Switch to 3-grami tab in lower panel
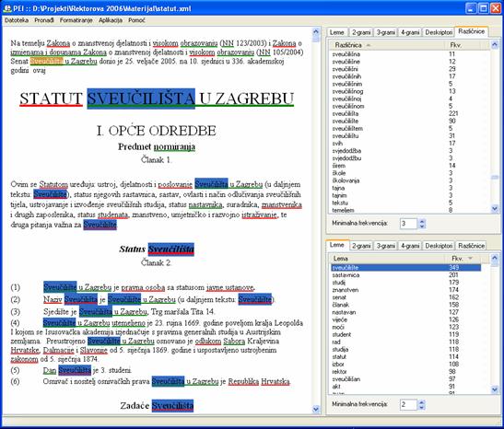This screenshot has width=504, height=429. point(385,246)
